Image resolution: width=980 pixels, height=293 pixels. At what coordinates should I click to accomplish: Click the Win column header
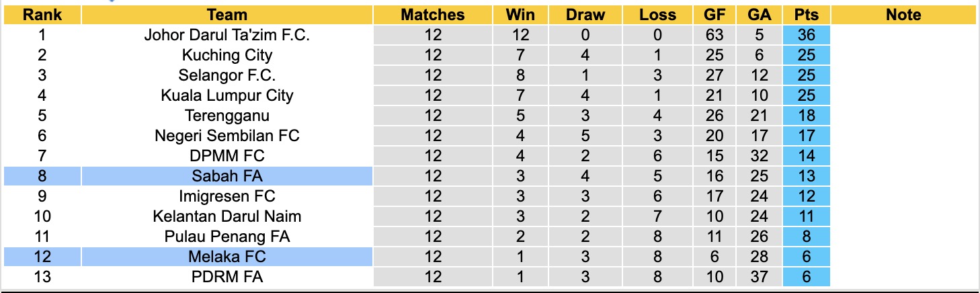(x=520, y=15)
